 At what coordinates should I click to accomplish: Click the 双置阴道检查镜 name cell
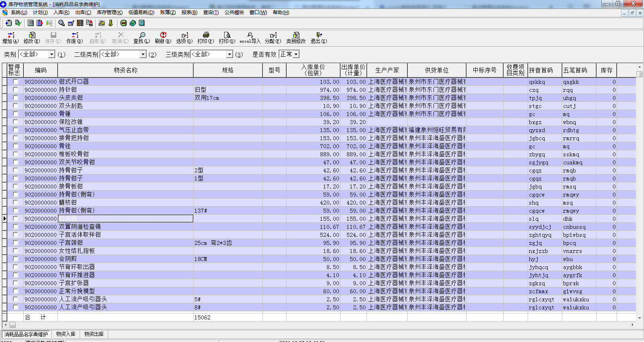coord(126,226)
